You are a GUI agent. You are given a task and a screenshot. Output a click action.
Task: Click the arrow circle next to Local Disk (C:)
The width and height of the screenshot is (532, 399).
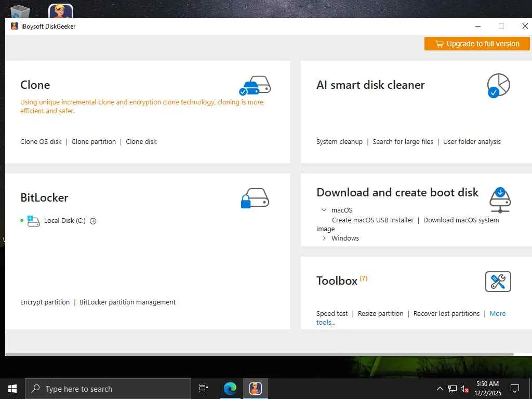click(x=93, y=221)
